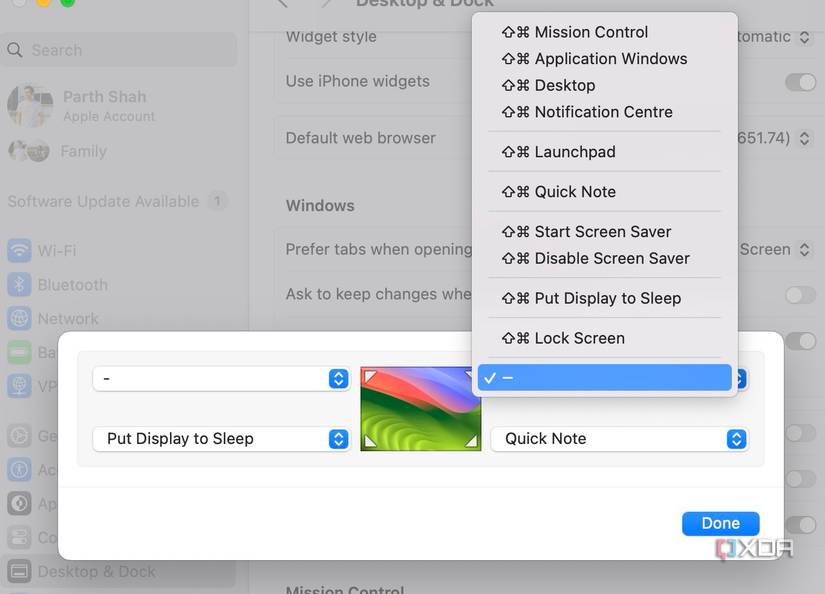Viewport: 825px width, 594px height.
Task: Click the green window zoom button
Action: pos(67,2)
